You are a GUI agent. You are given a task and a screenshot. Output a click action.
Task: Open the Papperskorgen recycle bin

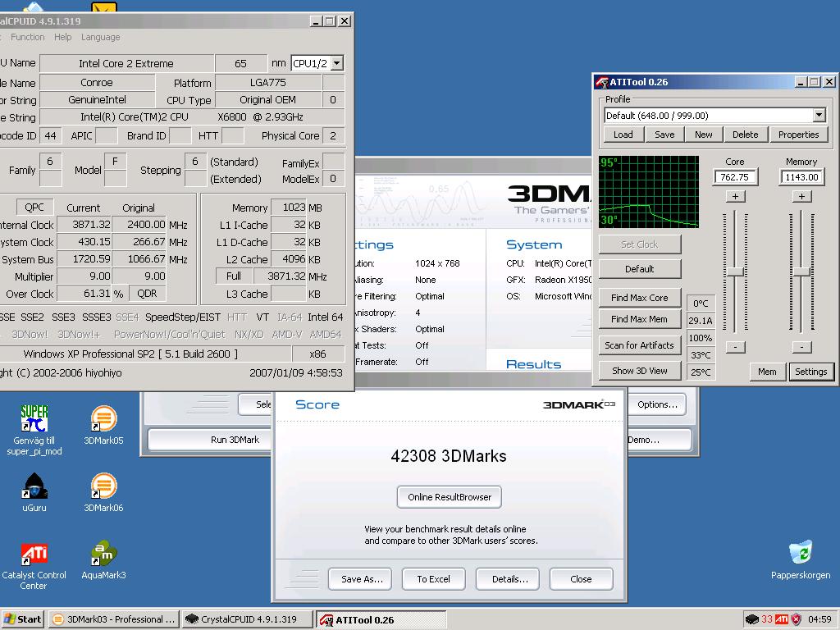point(801,559)
